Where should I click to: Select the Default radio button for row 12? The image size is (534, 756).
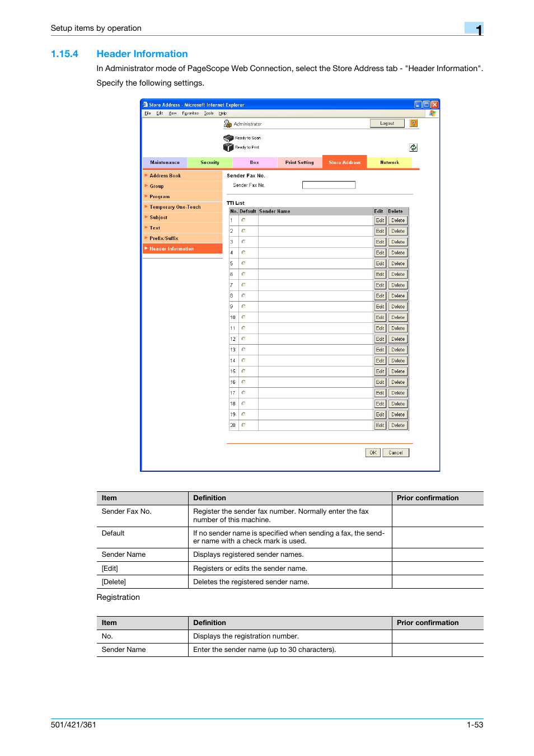click(243, 339)
